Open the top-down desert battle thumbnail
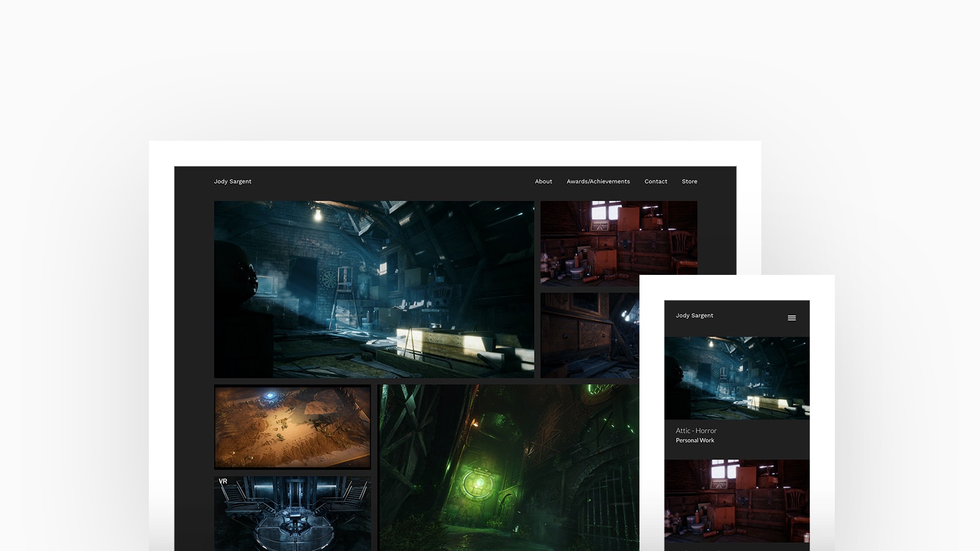The image size is (980, 551). click(x=292, y=427)
